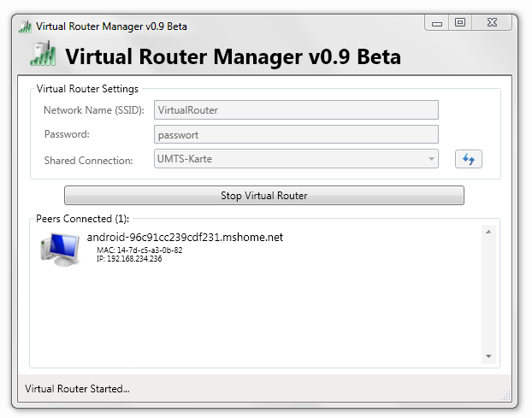
Task: Click the Stop Virtual Router button
Action: click(x=264, y=195)
